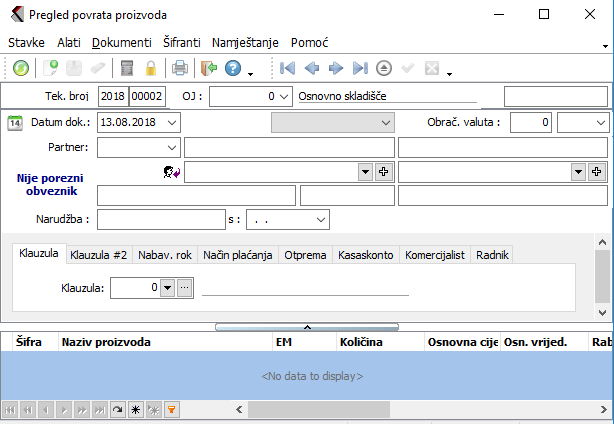The image size is (614, 424).
Task: Click the padlock lock icon
Action: point(151,68)
